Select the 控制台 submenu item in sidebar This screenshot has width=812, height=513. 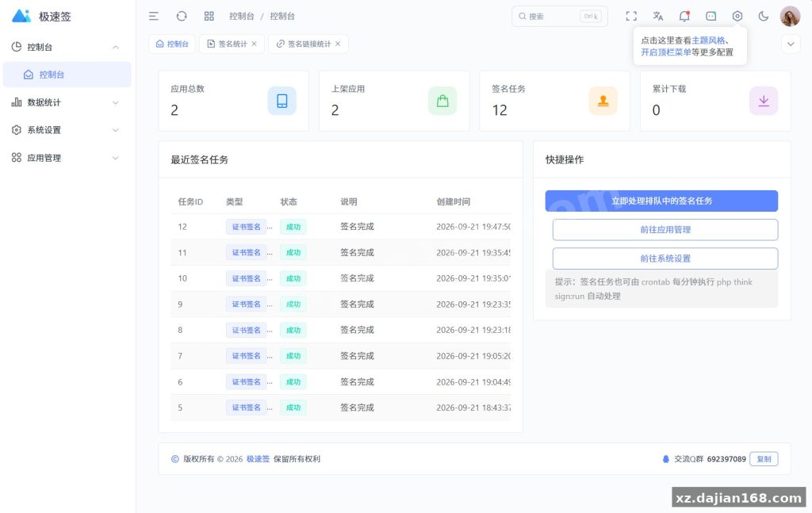tap(67, 75)
